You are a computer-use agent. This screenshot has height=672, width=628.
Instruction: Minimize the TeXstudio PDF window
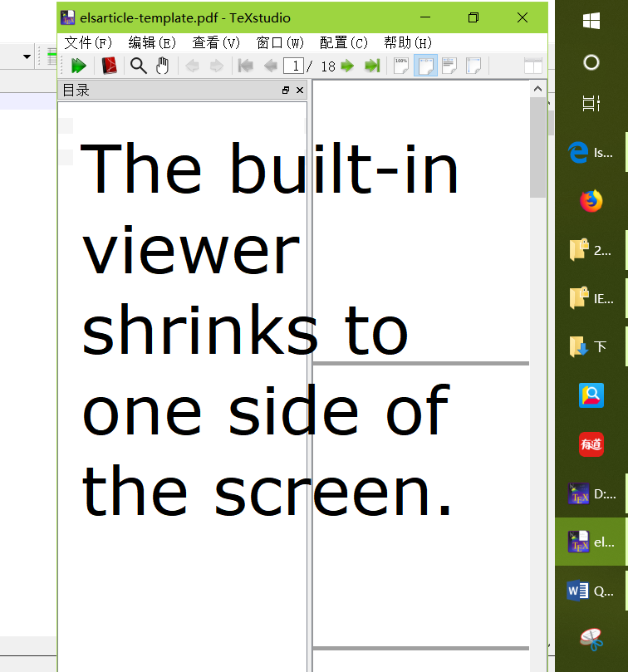[x=425, y=17]
